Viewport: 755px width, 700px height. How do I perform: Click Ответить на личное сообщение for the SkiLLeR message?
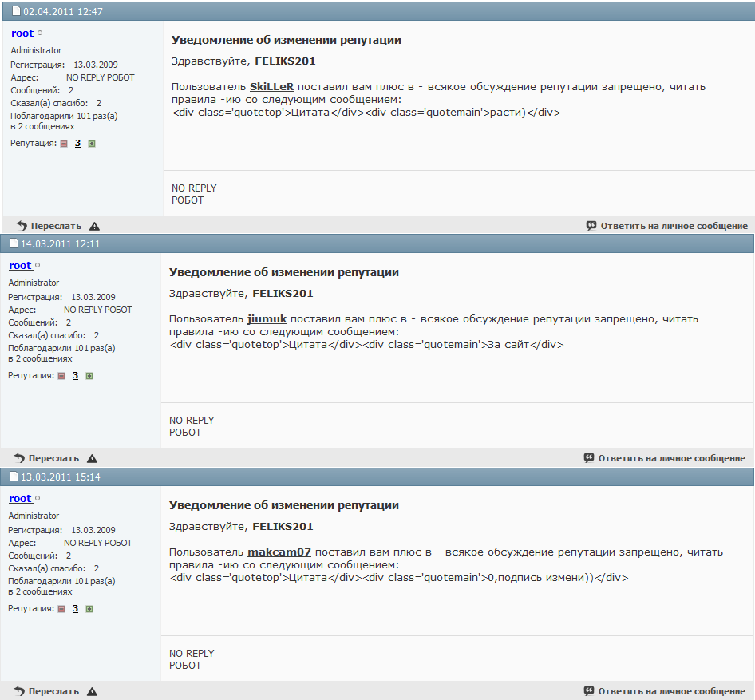[x=674, y=226]
